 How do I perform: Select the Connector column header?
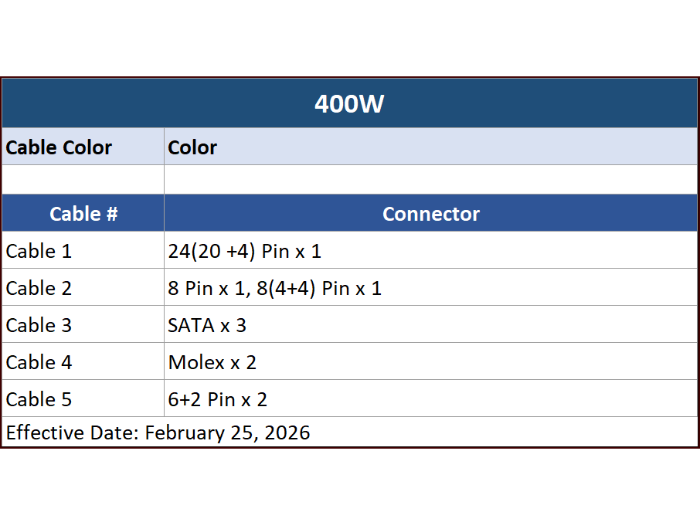pos(430,214)
